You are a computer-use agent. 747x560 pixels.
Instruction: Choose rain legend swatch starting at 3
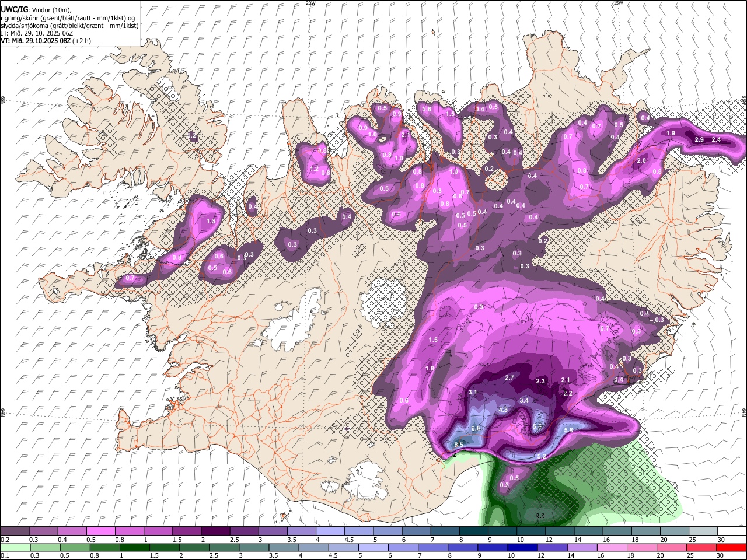(x=254, y=547)
